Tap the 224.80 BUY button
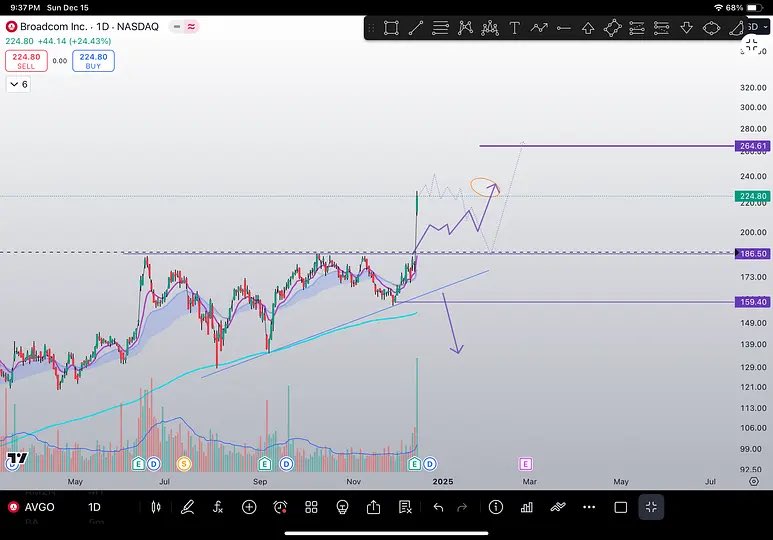The height and width of the screenshot is (540, 773). click(93, 61)
